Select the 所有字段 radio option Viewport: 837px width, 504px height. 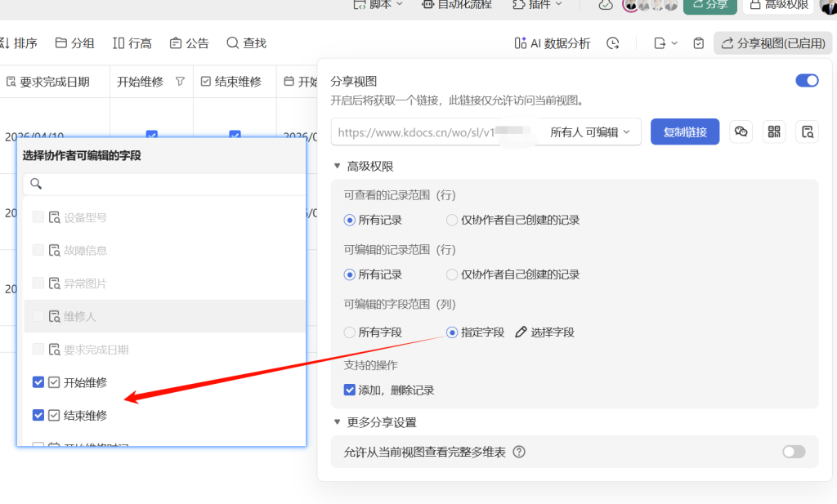tap(350, 332)
